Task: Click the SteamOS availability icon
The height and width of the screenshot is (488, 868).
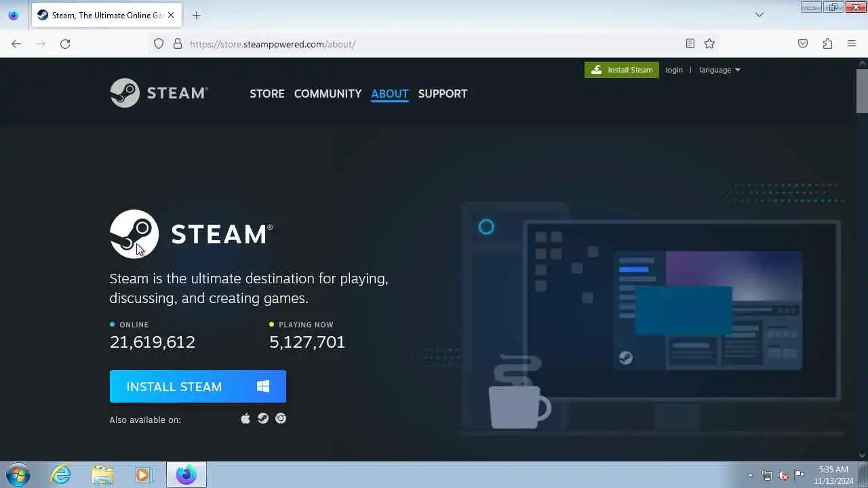Action: coord(263,419)
